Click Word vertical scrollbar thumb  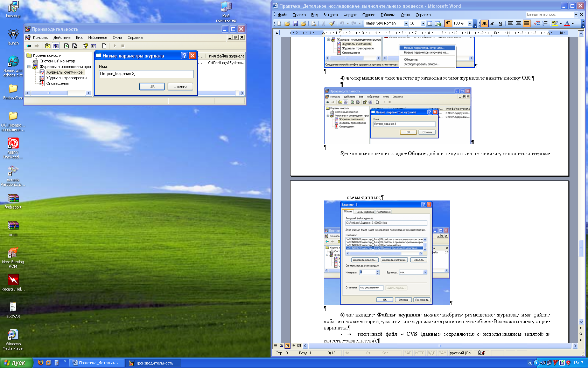point(581,248)
